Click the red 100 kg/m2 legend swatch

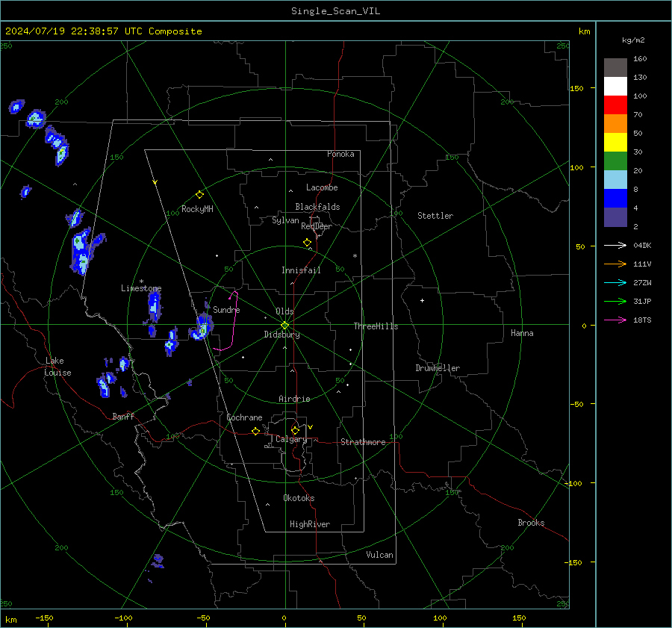point(615,105)
